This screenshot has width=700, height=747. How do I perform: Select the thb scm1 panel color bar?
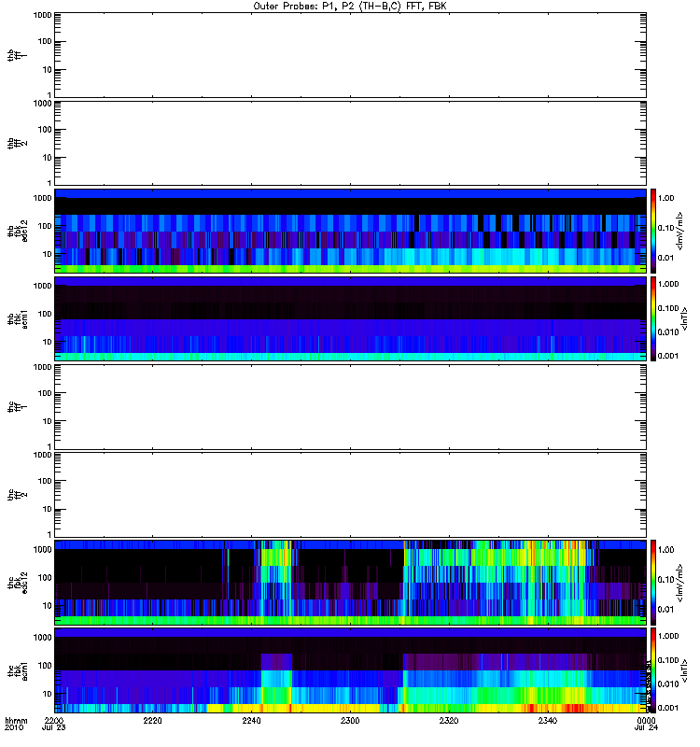pyautogui.click(x=653, y=318)
